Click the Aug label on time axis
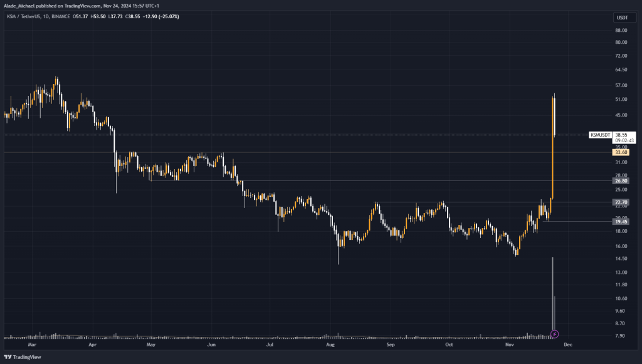 [x=330, y=345]
